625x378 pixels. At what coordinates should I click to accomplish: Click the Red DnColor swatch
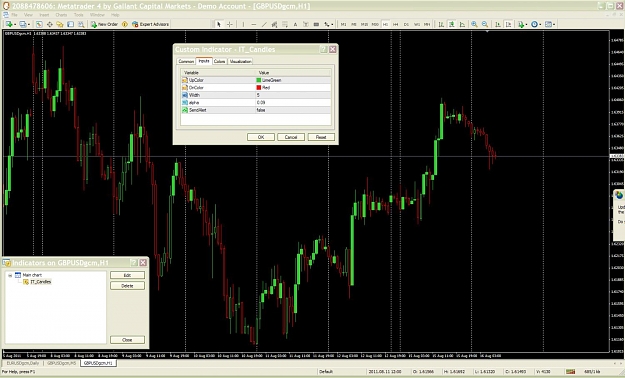pos(259,88)
